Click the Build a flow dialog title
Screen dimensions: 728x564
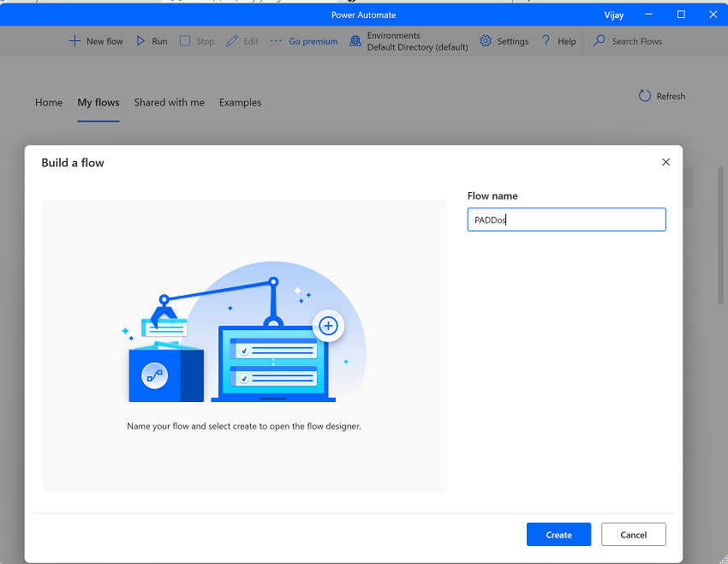[x=73, y=163]
